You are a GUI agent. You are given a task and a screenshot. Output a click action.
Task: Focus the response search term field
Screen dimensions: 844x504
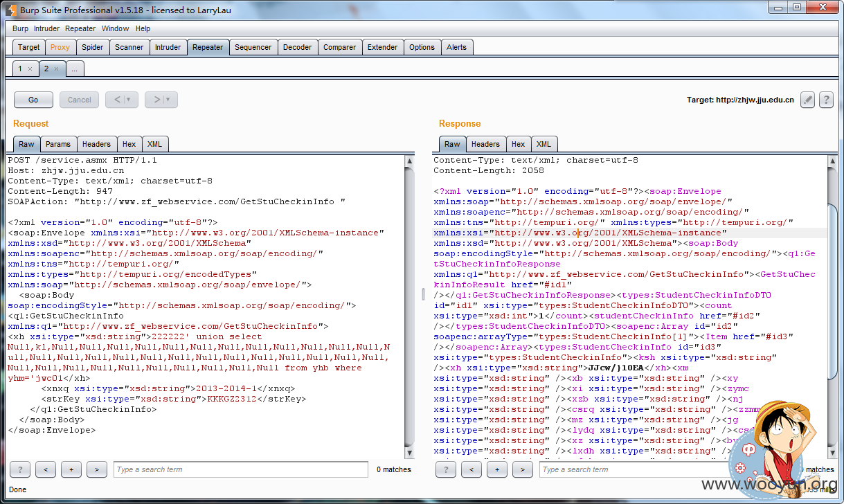(640, 469)
